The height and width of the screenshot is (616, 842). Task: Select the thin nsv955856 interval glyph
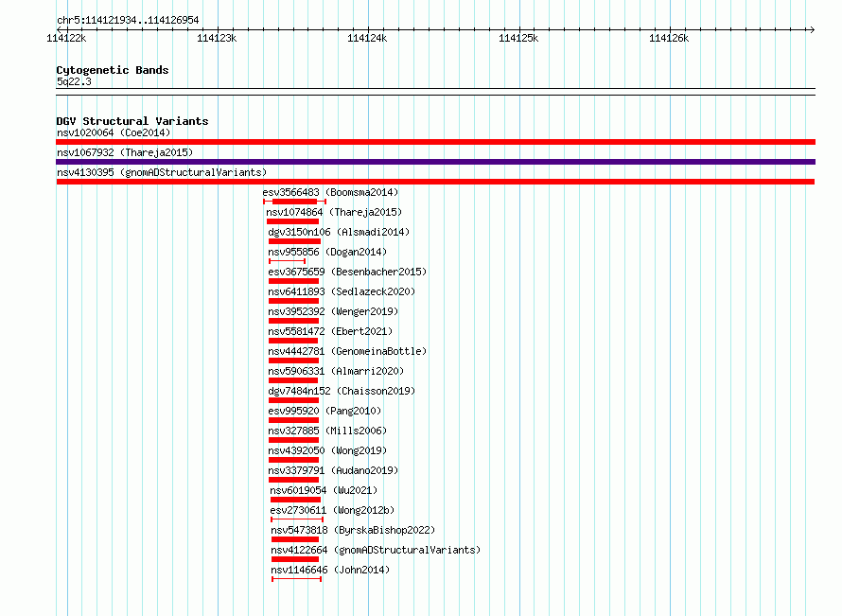tap(288, 261)
